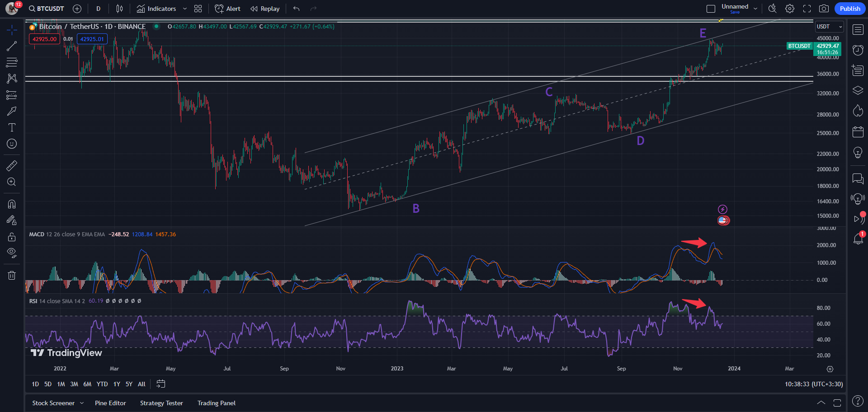Open the Indicators dialog
The height and width of the screenshot is (412, 868).
pos(156,9)
